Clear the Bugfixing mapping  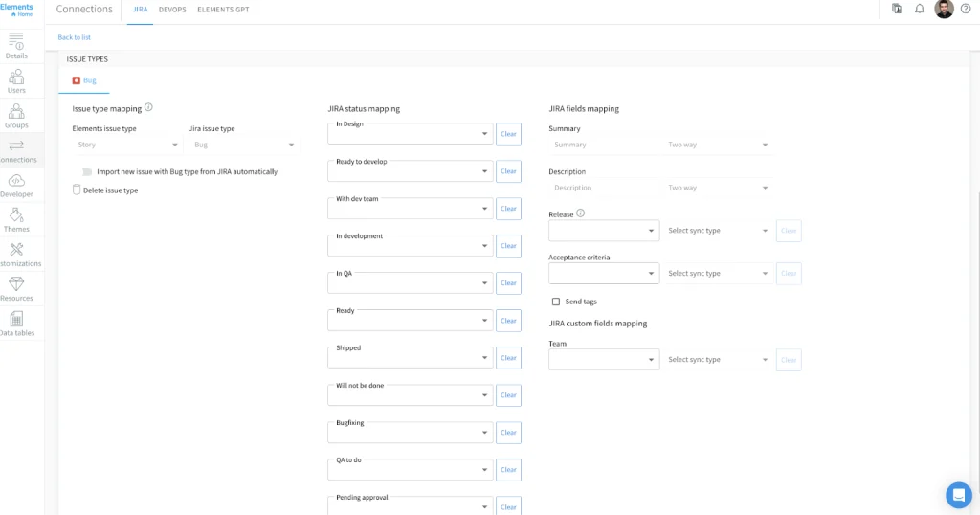point(509,433)
